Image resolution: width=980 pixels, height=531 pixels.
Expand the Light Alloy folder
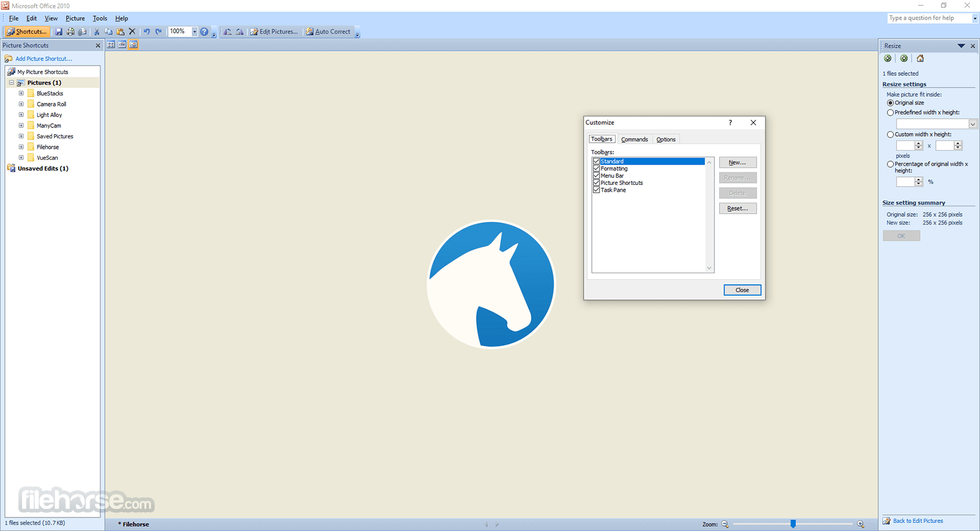click(21, 115)
